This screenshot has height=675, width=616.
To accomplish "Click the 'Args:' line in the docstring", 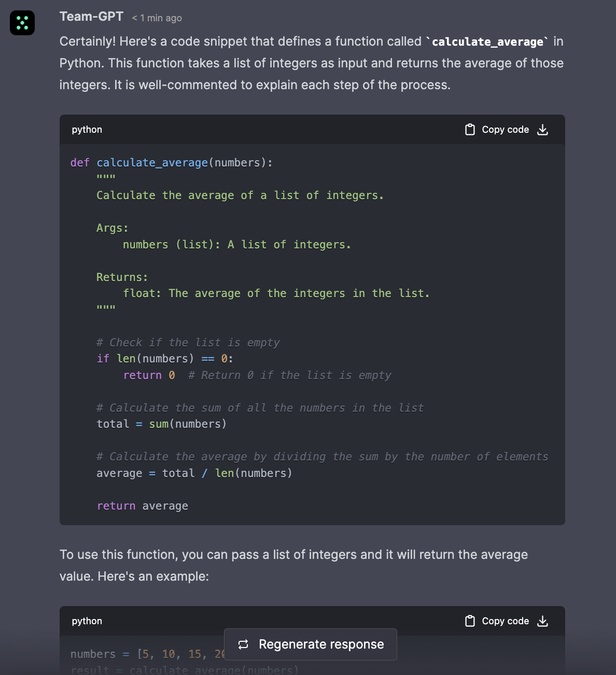I will pos(112,228).
